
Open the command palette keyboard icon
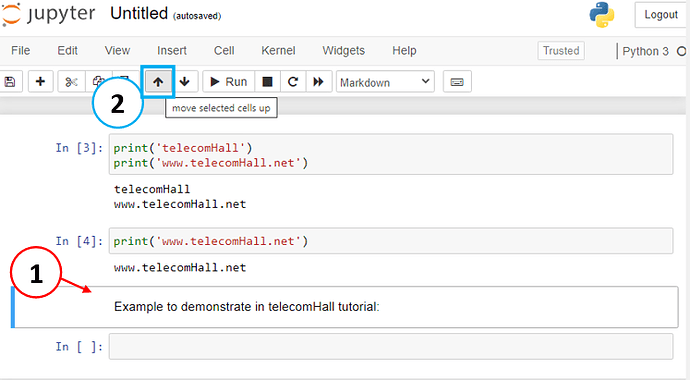[x=457, y=82]
